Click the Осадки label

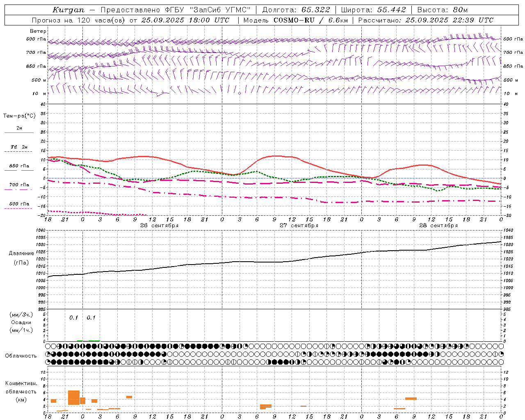pos(21,322)
